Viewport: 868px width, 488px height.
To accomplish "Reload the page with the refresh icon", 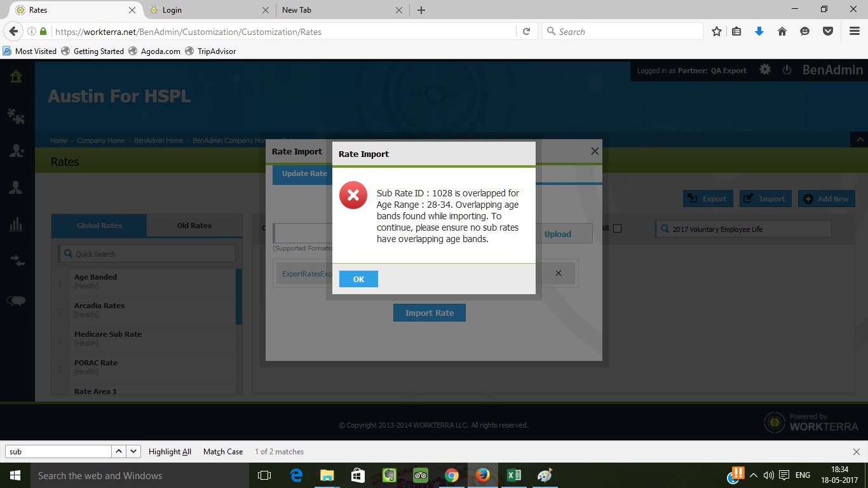I will (x=526, y=31).
